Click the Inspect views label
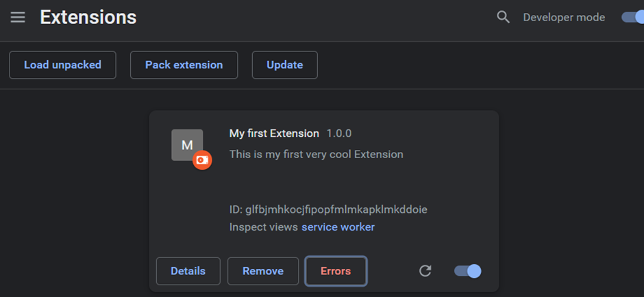The width and height of the screenshot is (644, 297). (263, 227)
